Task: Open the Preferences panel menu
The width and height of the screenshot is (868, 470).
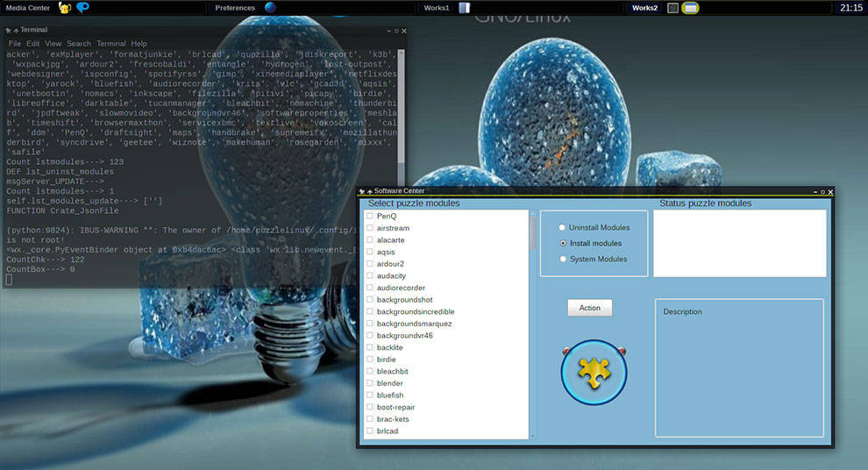Action: tap(235, 8)
